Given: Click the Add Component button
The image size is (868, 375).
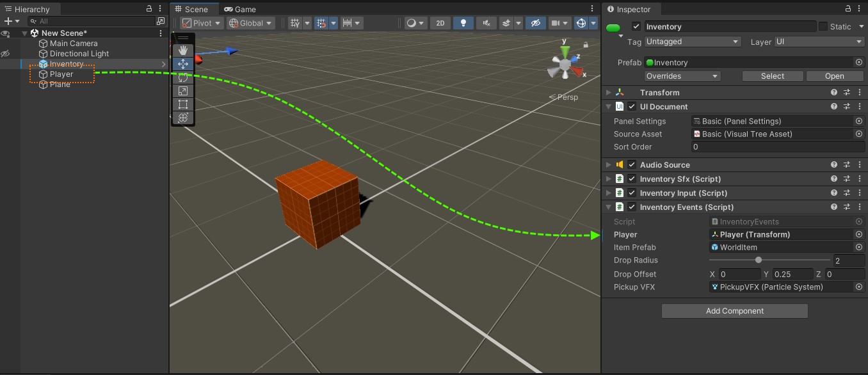Looking at the screenshot, I should pyautogui.click(x=735, y=311).
